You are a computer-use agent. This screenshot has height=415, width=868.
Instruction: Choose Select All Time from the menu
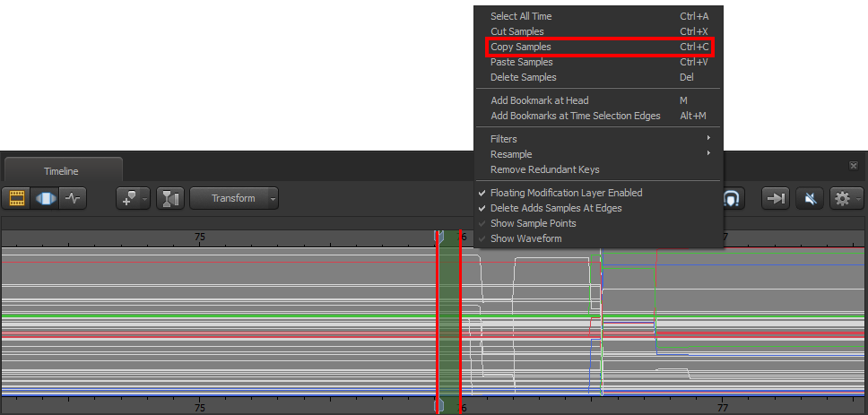click(599, 17)
